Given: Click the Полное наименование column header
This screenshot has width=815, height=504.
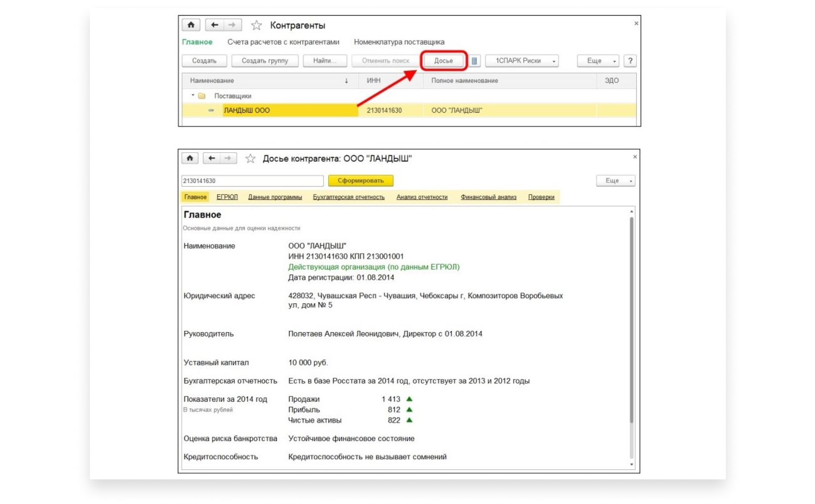Looking at the screenshot, I should point(510,80).
